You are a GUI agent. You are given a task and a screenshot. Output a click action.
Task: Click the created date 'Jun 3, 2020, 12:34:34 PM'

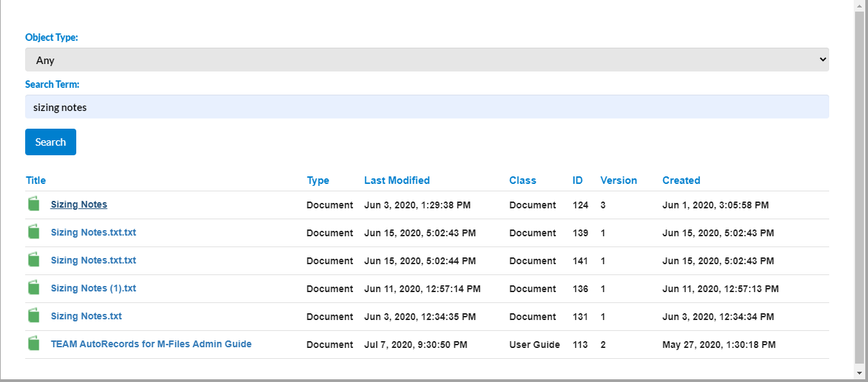[x=718, y=317]
